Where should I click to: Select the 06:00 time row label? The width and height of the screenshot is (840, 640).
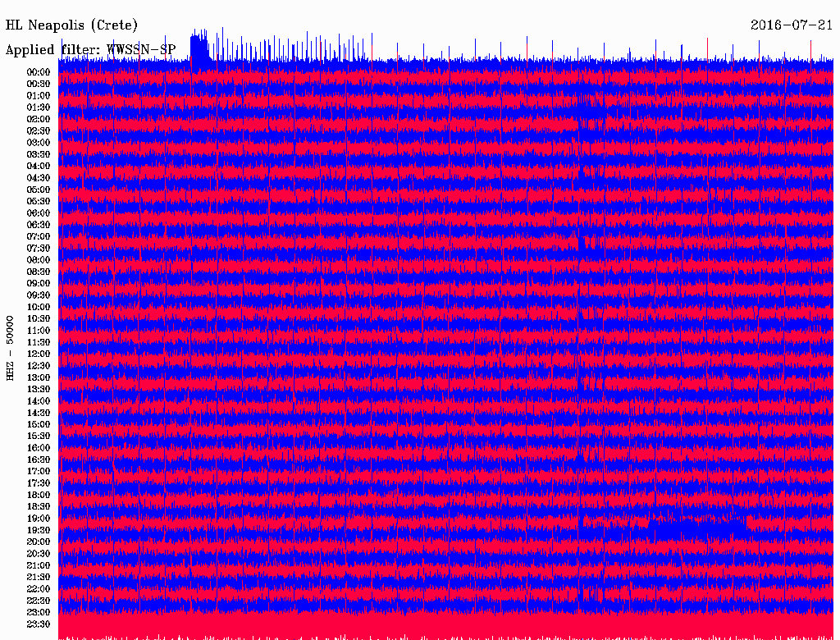39,213
